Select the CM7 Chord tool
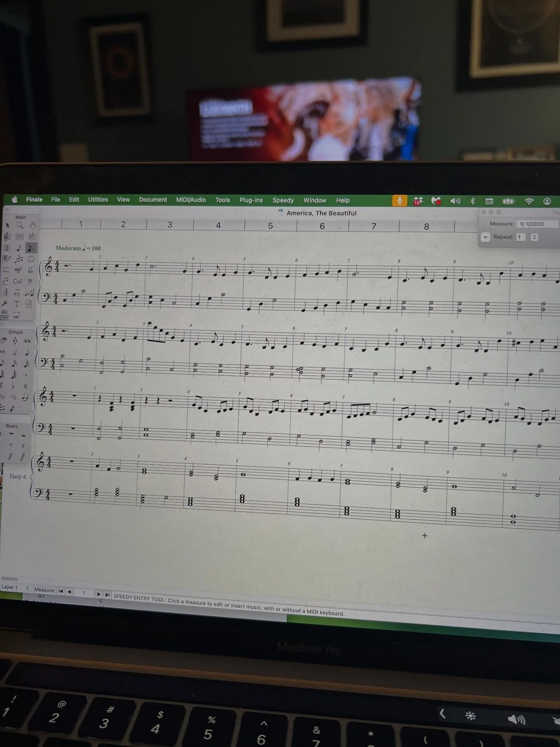Screen dimensions: 560x747 click(17, 281)
